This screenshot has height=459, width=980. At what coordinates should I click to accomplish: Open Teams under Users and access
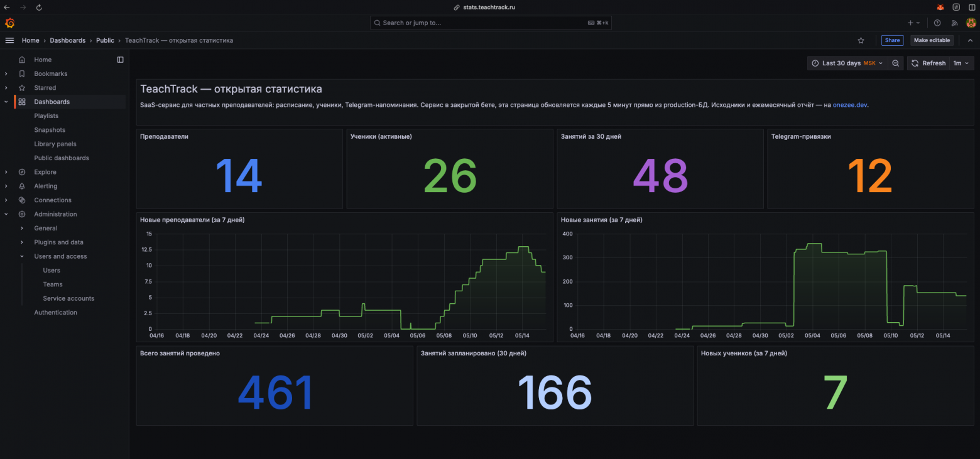53,284
